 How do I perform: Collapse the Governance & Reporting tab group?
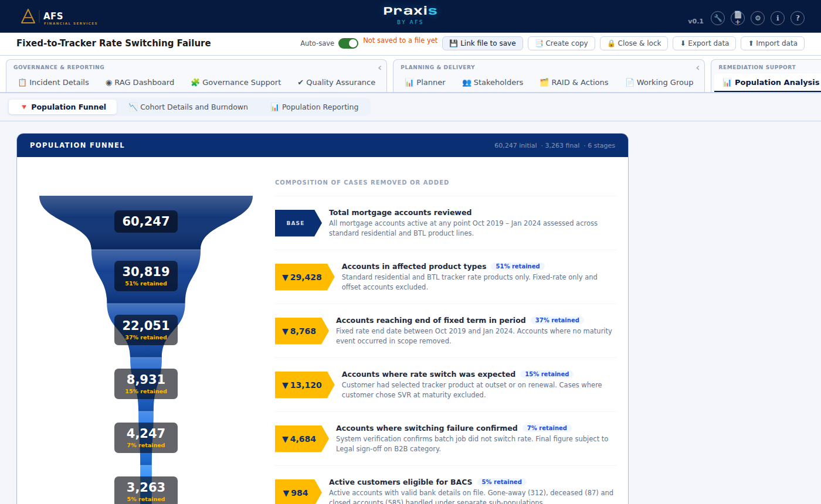point(380,68)
